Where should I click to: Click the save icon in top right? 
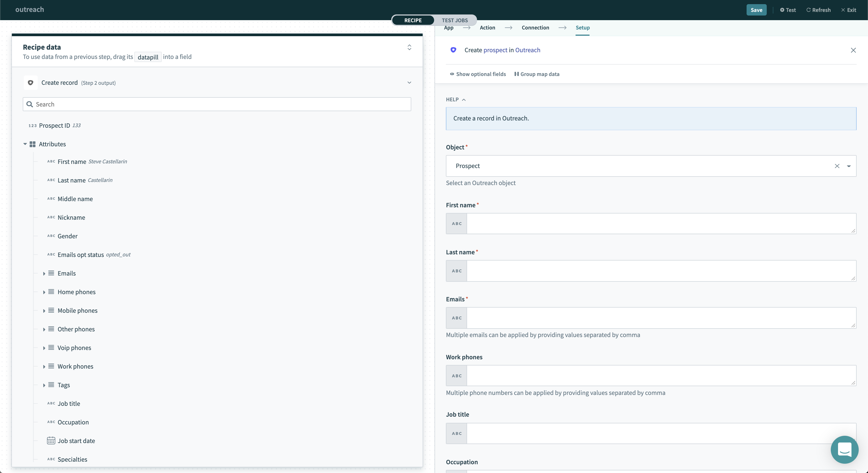click(756, 9)
